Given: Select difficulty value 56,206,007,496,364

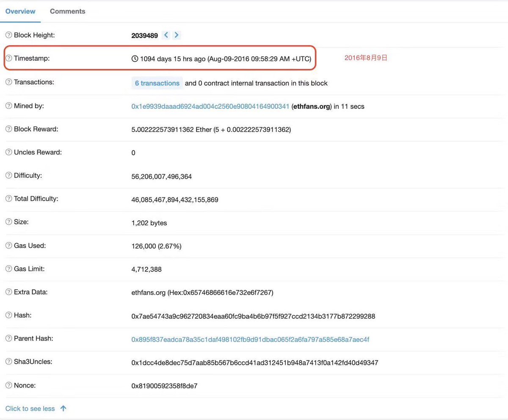Looking at the screenshot, I should pyautogui.click(x=162, y=177).
